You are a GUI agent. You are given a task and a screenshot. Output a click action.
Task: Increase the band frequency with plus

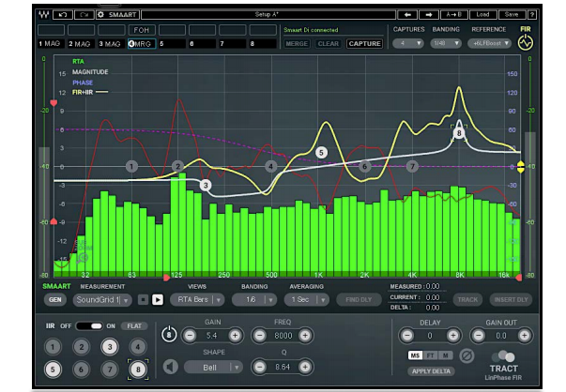(305, 336)
